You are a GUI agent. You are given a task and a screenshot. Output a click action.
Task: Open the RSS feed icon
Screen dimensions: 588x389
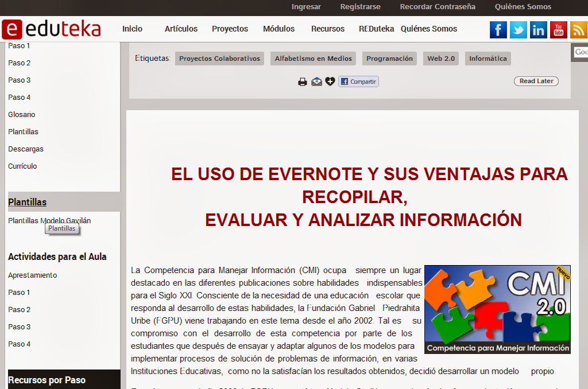pyautogui.click(x=578, y=29)
